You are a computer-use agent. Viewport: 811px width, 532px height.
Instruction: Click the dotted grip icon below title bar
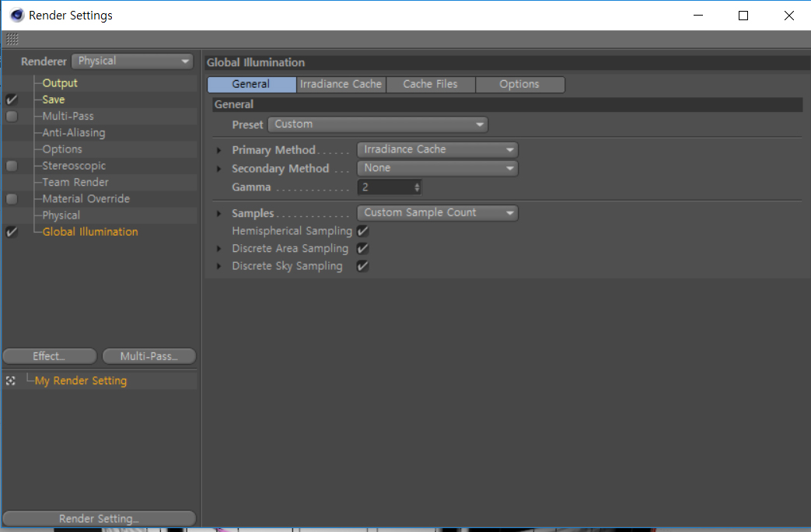pyautogui.click(x=12, y=39)
